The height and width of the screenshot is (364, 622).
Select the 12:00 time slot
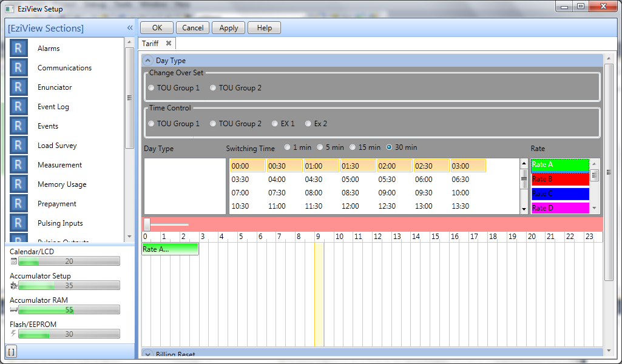(350, 206)
